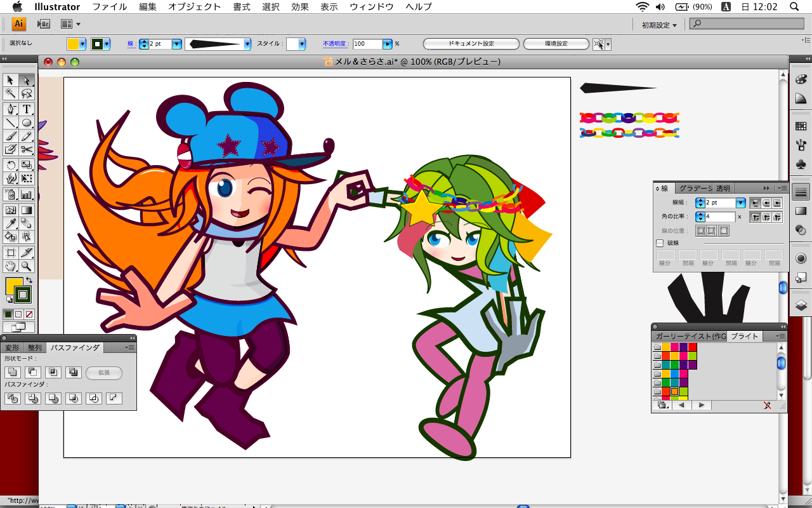Activate the Eyedropper tool

10,224
